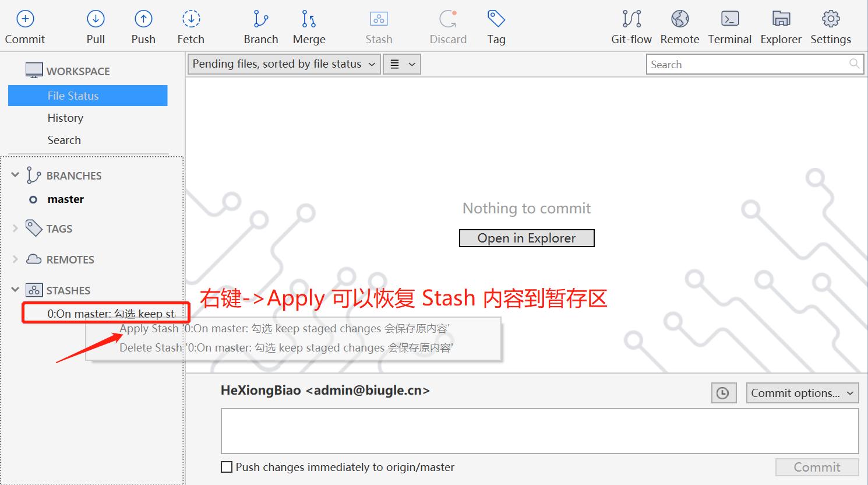Open the Stash toolbar tool

coord(378,26)
